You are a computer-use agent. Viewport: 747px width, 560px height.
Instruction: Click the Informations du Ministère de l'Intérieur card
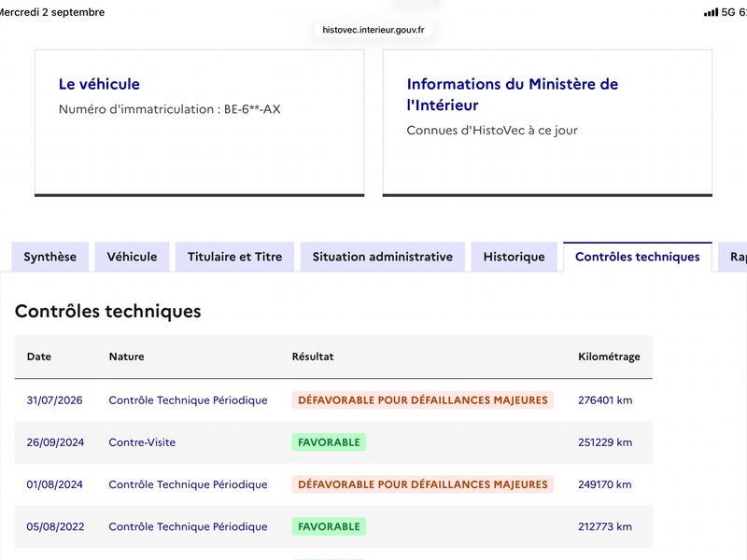547,122
